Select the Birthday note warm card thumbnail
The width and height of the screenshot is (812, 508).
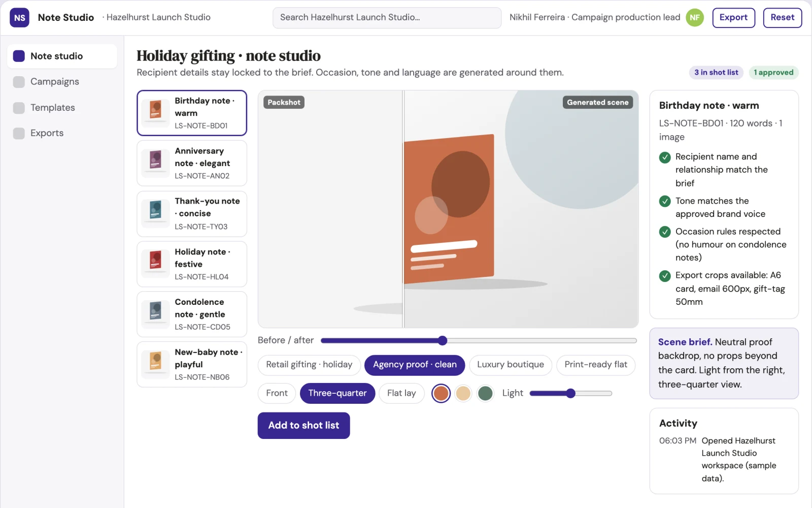point(156,113)
